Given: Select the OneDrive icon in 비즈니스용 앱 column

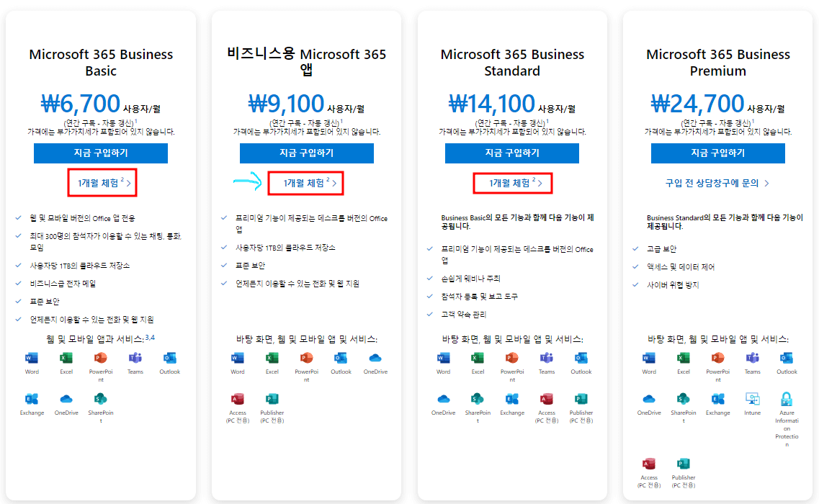Looking at the screenshot, I should [375, 359].
